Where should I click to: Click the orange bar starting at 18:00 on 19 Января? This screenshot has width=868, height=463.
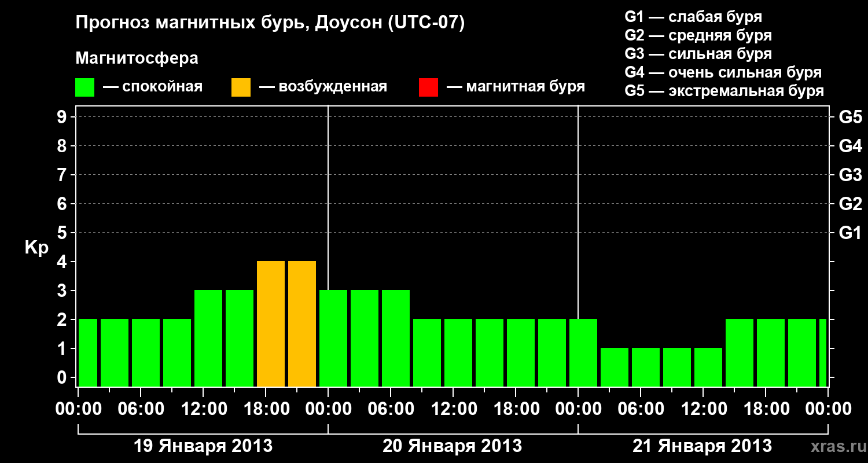click(x=271, y=324)
